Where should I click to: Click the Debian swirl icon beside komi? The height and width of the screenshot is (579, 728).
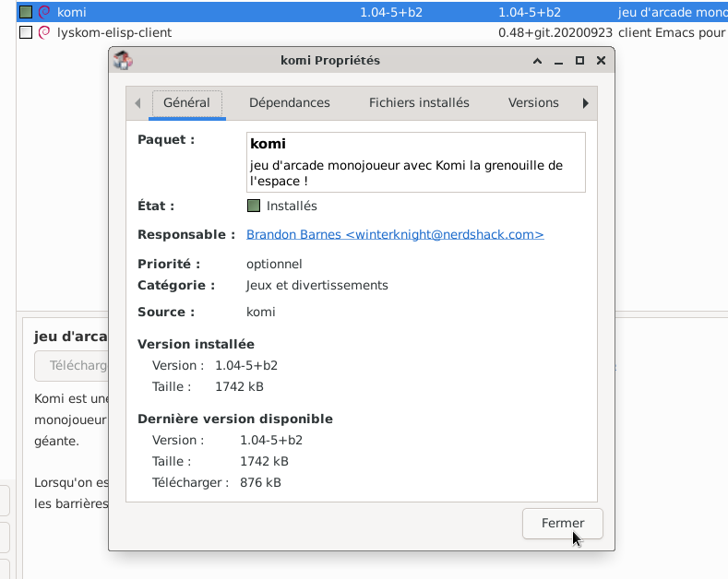(44, 12)
